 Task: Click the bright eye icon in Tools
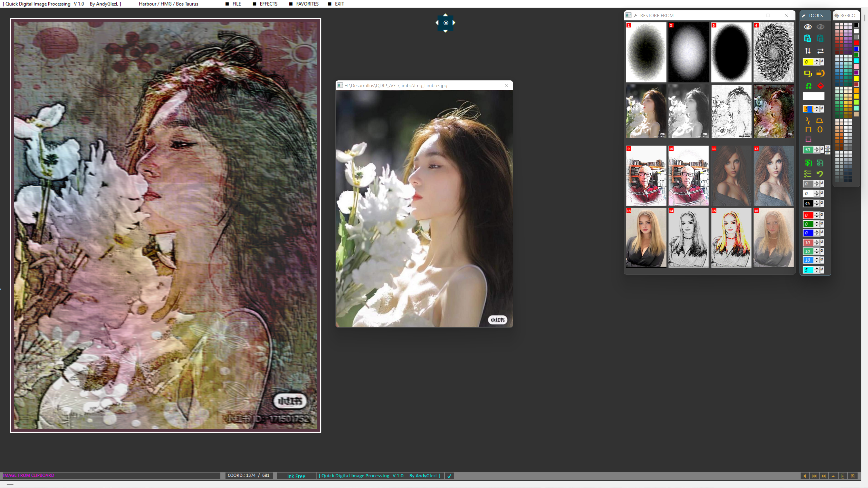tap(808, 27)
